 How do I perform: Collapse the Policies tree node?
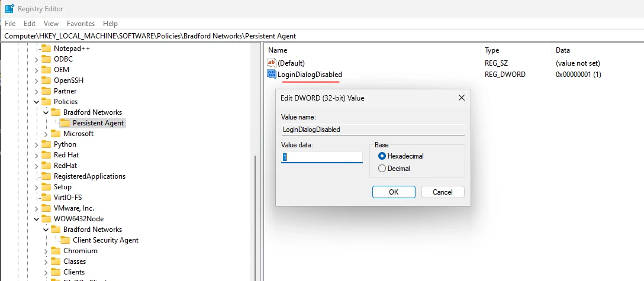pyautogui.click(x=36, y=102)
